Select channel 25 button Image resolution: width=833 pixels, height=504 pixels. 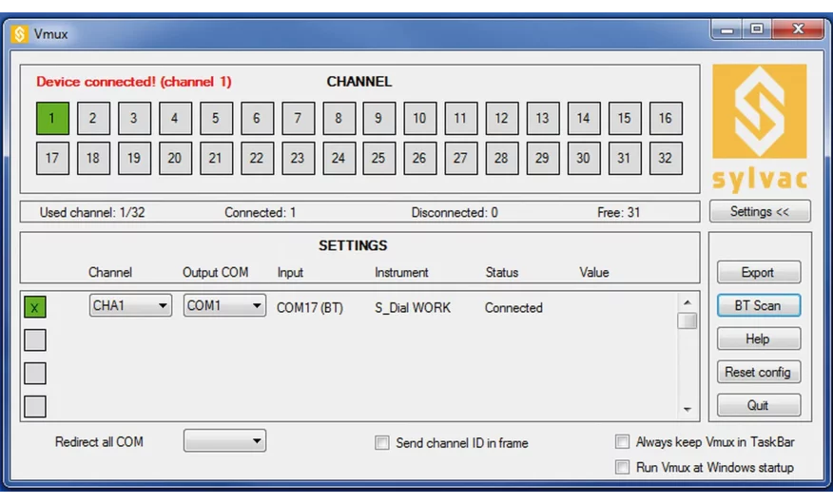(x=379, y=158)
